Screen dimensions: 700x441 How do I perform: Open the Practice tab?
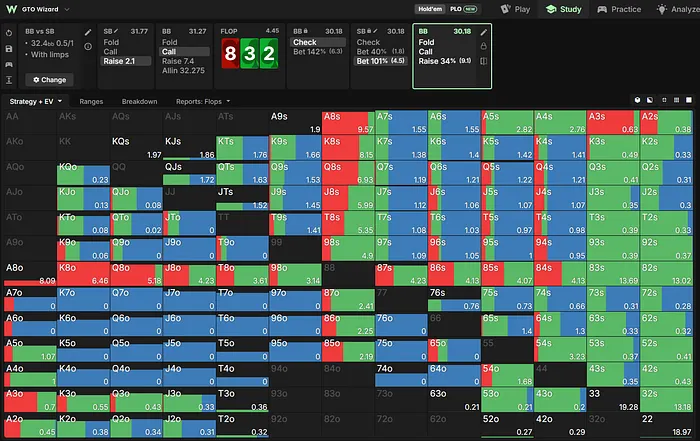click(x=619, y=9)
